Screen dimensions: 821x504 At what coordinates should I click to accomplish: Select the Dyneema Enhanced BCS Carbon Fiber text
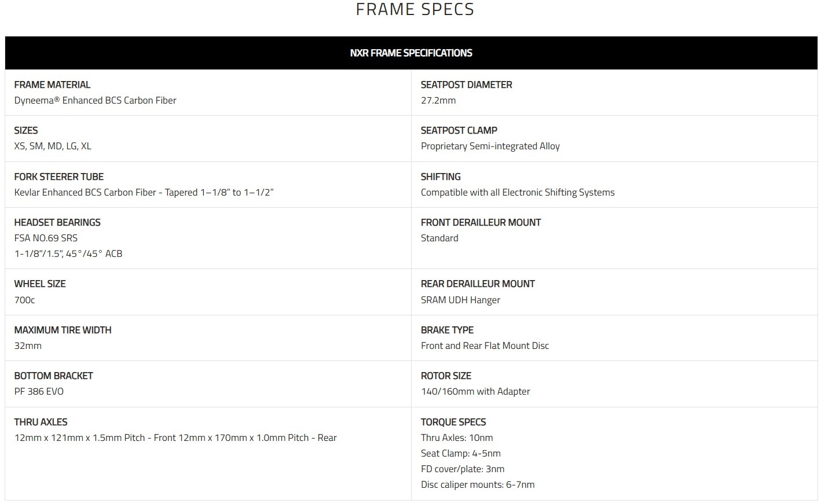click(95, 100)
